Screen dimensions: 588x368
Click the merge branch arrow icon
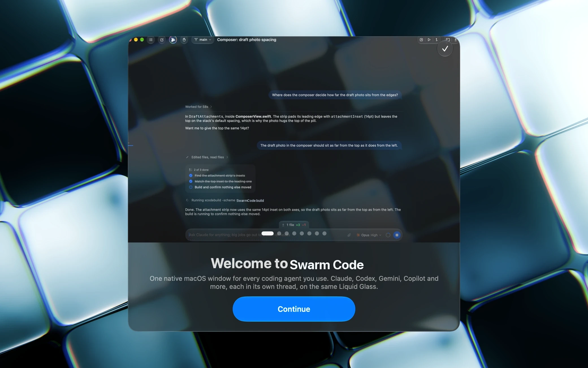pyautogui.click(x=436, y=40)
